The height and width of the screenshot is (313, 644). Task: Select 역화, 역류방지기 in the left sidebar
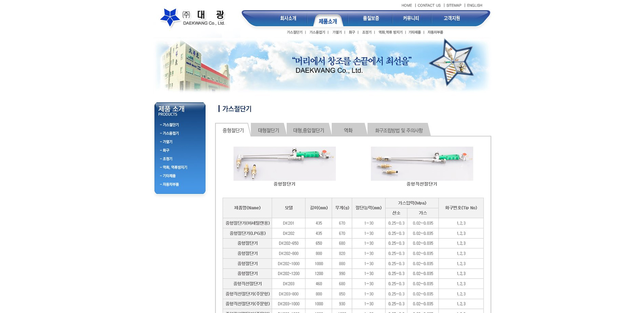pyautogui.click(x=175, y=168)
